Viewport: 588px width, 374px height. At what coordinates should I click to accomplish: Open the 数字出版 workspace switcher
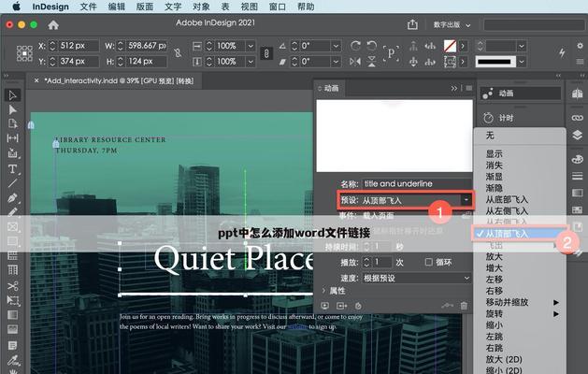tap(452, 24)
